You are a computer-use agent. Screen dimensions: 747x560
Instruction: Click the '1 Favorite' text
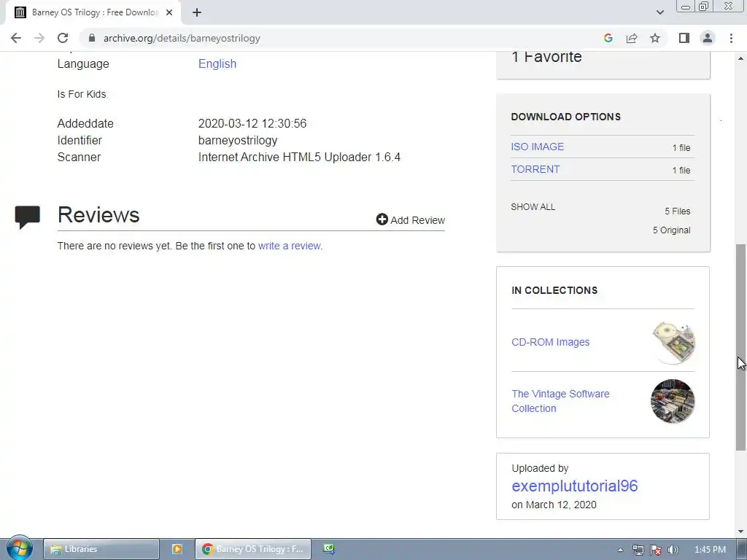click(546, 57)
